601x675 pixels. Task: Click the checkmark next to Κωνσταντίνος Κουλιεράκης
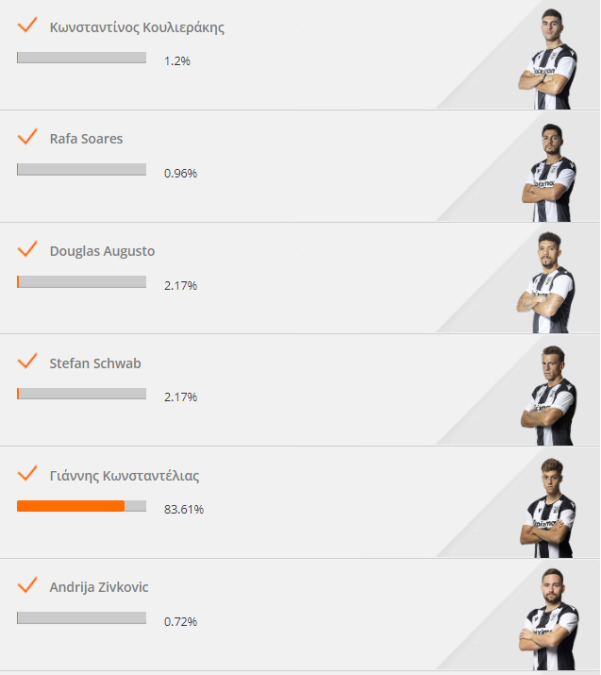[x=27, y=25]
